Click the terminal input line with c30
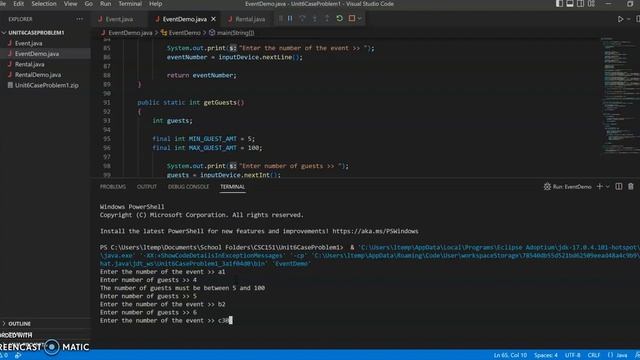Screen dimensions: 640x360 tap(165, 321)
